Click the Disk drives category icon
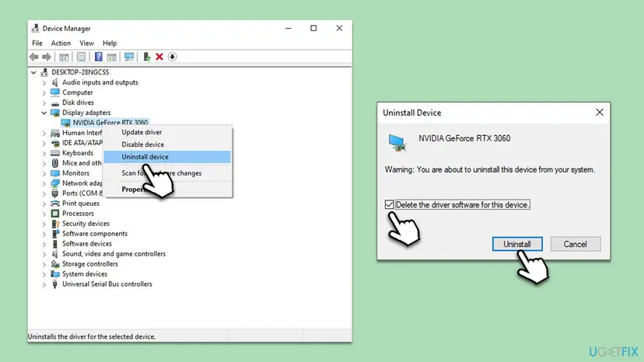644x362 pixels. [x=55, y=103]
